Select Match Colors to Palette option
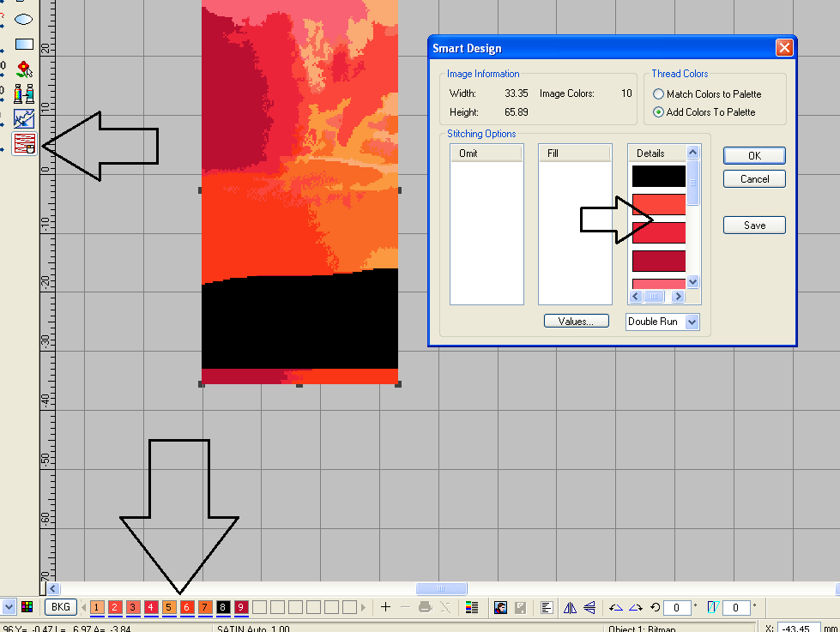This screenshot has height=632, width=840. (659, 94)
